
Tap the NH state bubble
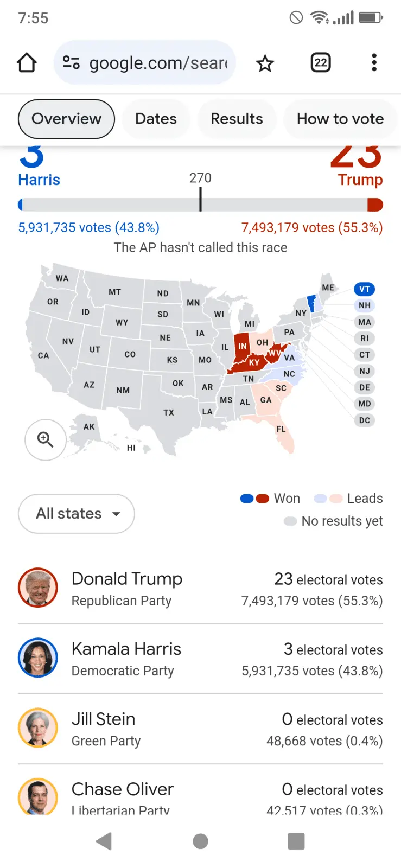[x=365, y=305]
